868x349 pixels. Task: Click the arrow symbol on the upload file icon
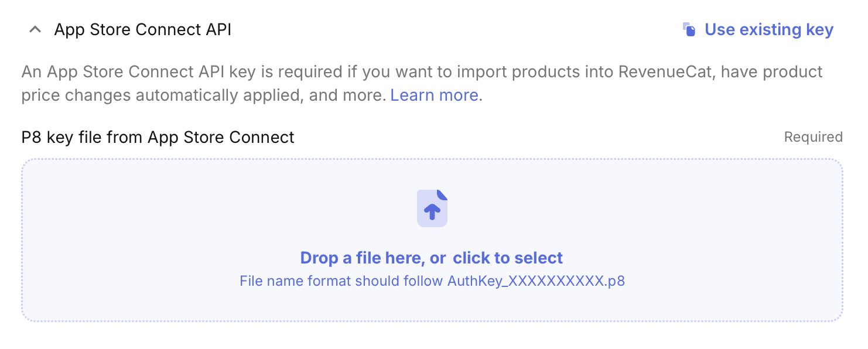[432, 211]
